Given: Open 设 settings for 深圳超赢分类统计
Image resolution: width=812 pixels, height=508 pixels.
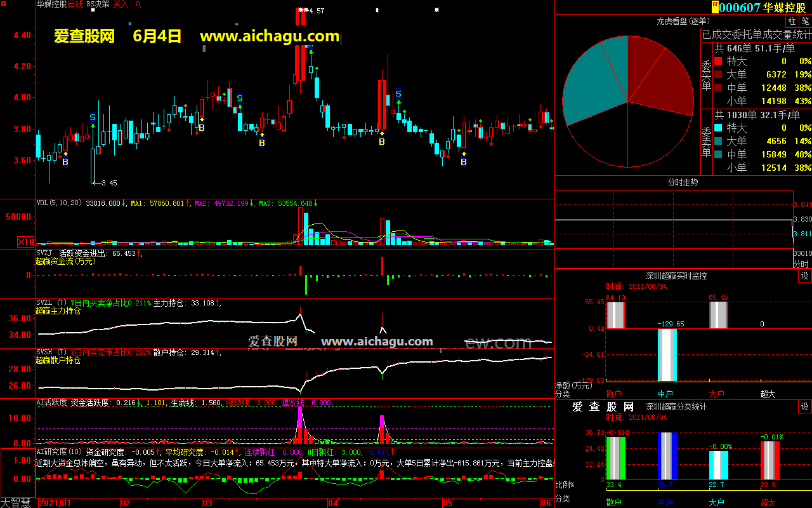Looking at the screenshot, I should click(804, 406).
